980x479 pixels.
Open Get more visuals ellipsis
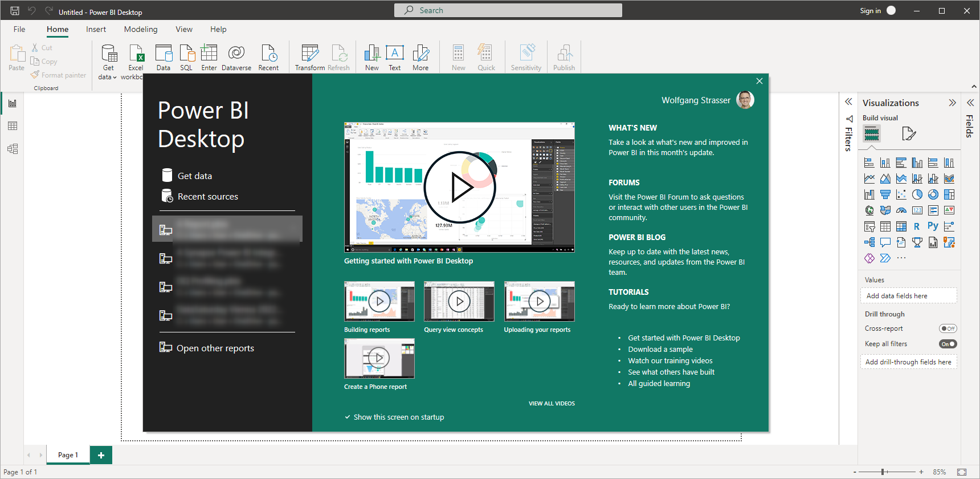tap(901, 258)
